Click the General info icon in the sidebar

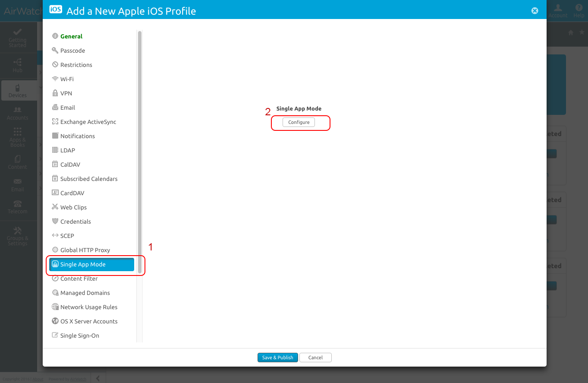(x=55, y=36)
